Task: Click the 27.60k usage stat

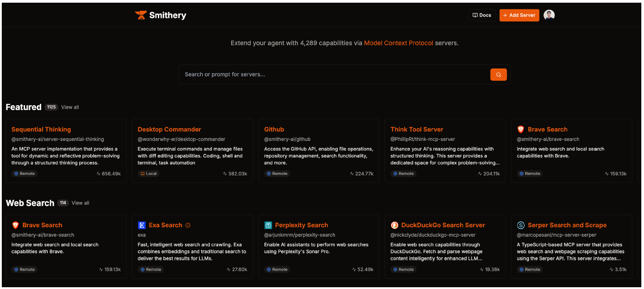Action: click(237, 269)
